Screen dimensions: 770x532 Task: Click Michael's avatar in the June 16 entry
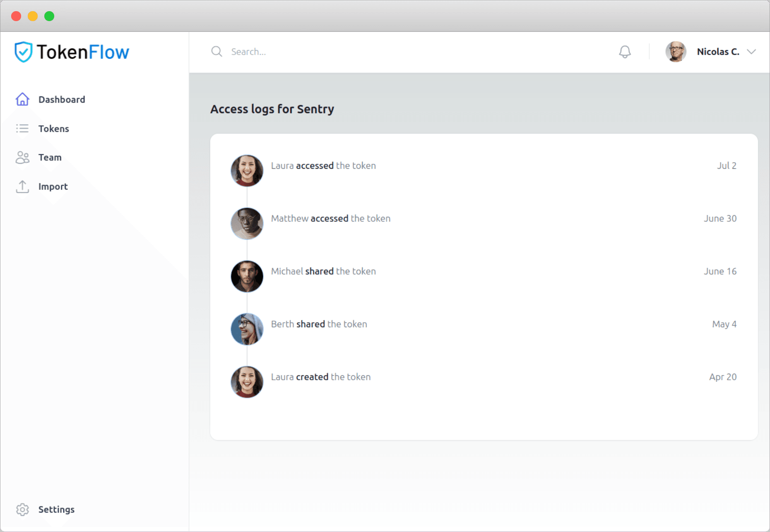coord(247,276)
